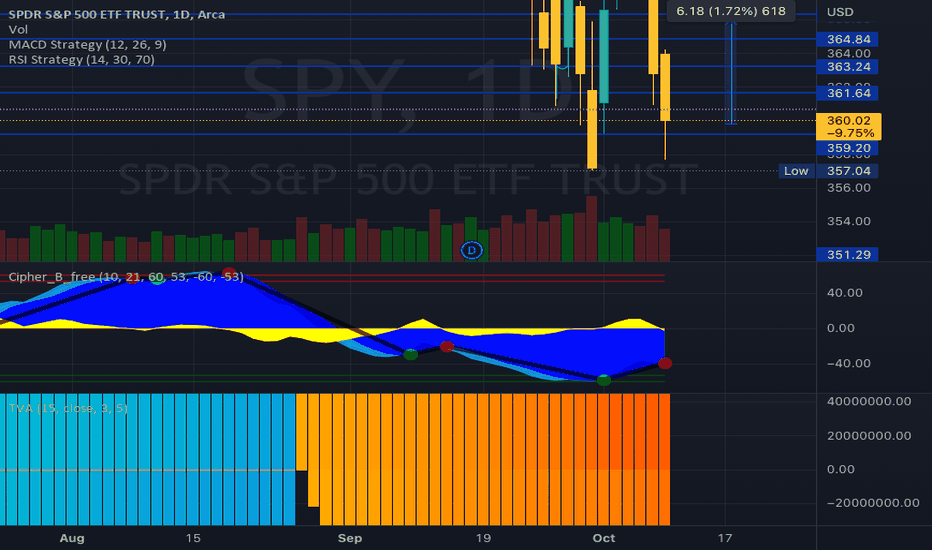Select the RSI Strategy (14, 30, 70) label
The width and height of the screenshot is (932, 550).
click(x=81, y=59)
